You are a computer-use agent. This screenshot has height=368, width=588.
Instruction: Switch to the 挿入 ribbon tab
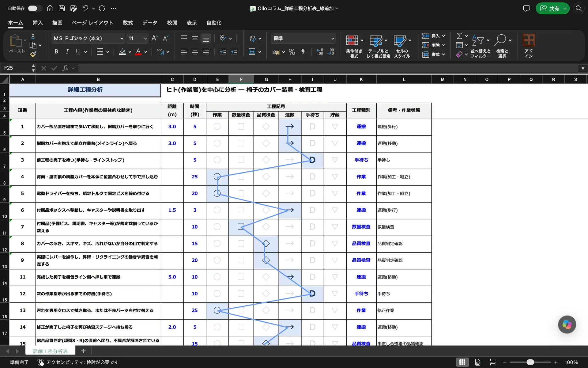37,23
